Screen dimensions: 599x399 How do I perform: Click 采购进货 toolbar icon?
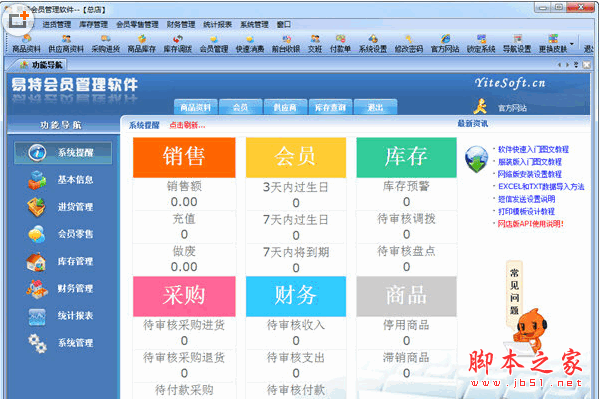tap(106, 44)
